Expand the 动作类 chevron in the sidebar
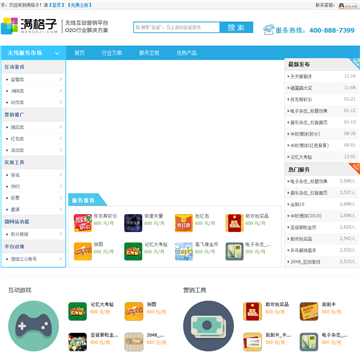The height and width of the screenshot is (360, 360). coord(61,102)
